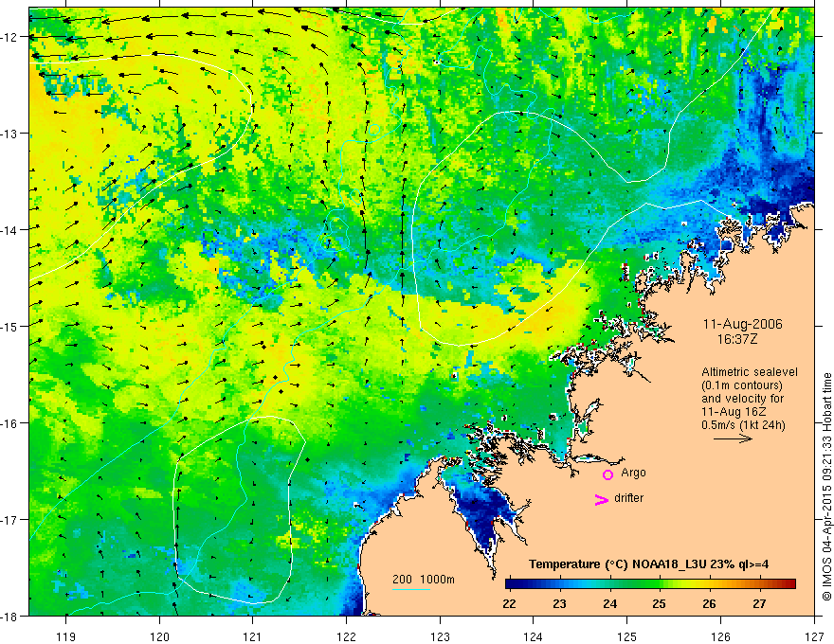Click latitude axis label -17
The height and width of the screenshot is (644, 834).
coord(9,520)
